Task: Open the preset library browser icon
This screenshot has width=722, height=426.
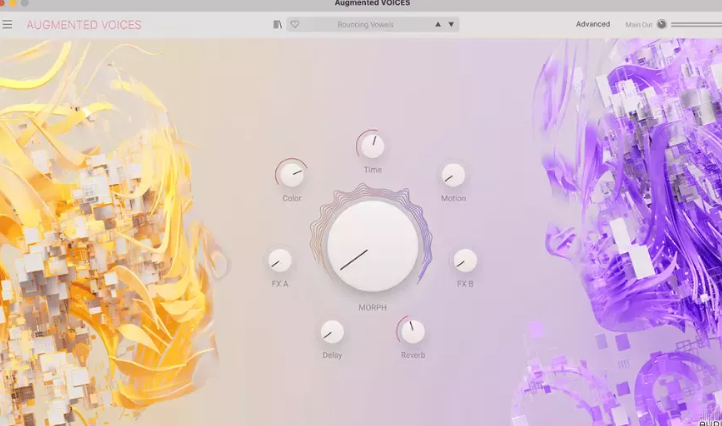Action: coord(277,24)
